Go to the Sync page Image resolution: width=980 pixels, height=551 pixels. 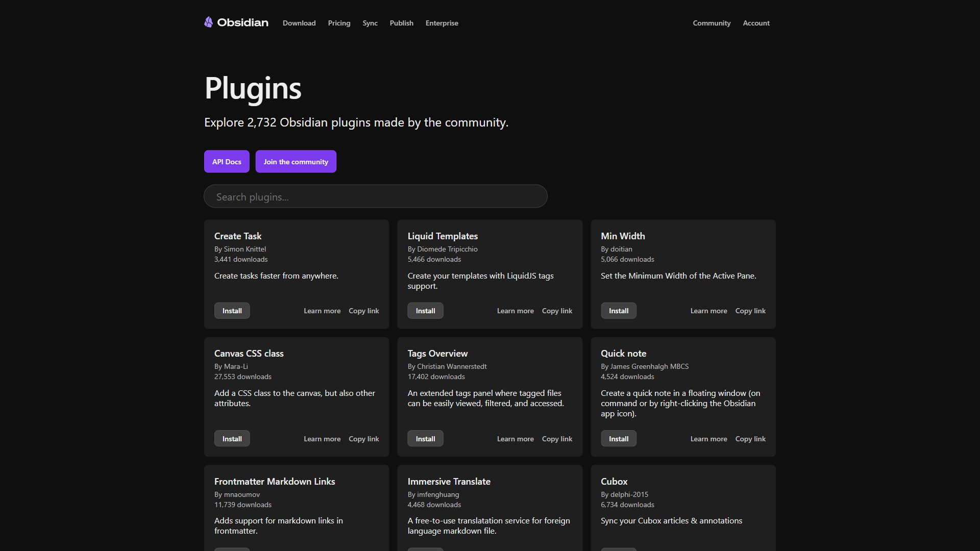[x=370, y=23]
